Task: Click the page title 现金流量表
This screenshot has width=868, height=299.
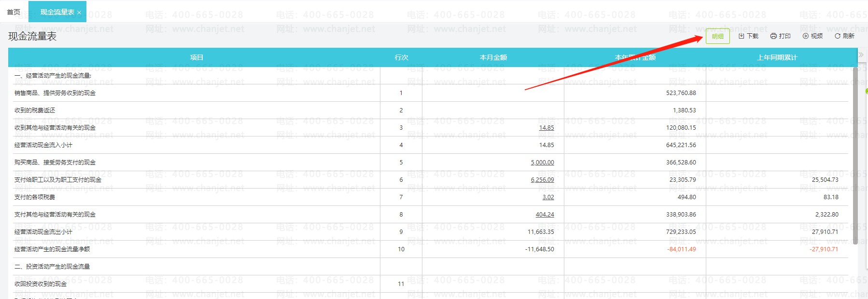Action: pyautogui.click(x=32, y=36)
